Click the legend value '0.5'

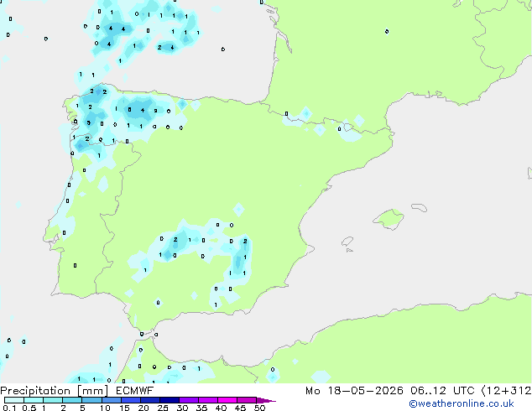(29, 408)
